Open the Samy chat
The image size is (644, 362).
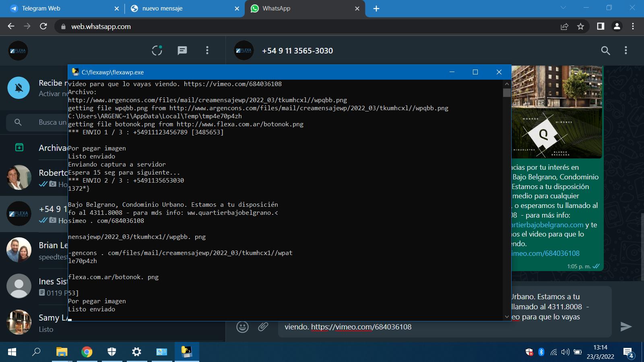point(34,322)
